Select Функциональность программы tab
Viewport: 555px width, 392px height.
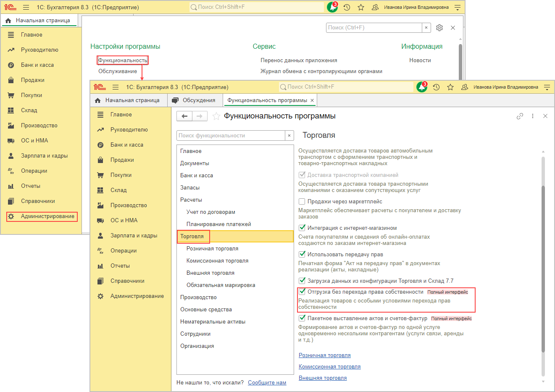(267, 100)
